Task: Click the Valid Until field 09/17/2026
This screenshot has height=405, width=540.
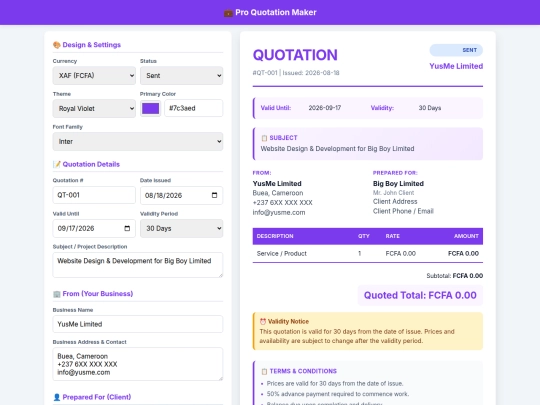Action: 94,228
